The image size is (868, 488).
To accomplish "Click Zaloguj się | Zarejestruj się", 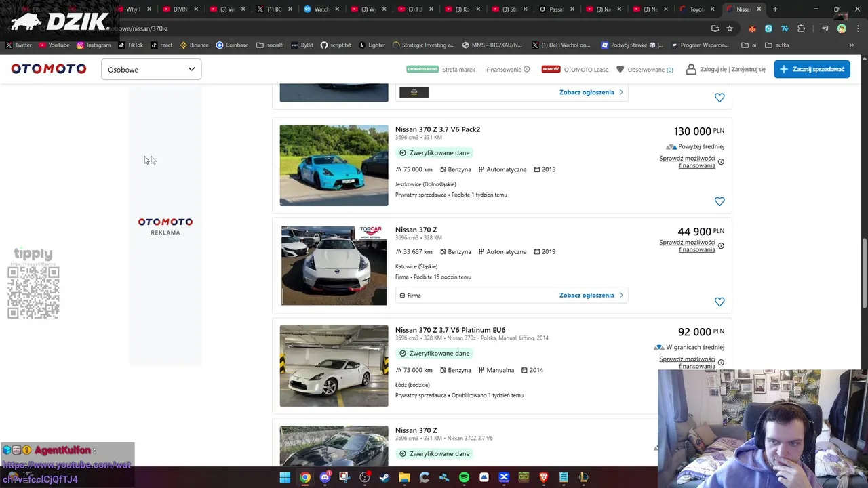I will tap(732, 69).
